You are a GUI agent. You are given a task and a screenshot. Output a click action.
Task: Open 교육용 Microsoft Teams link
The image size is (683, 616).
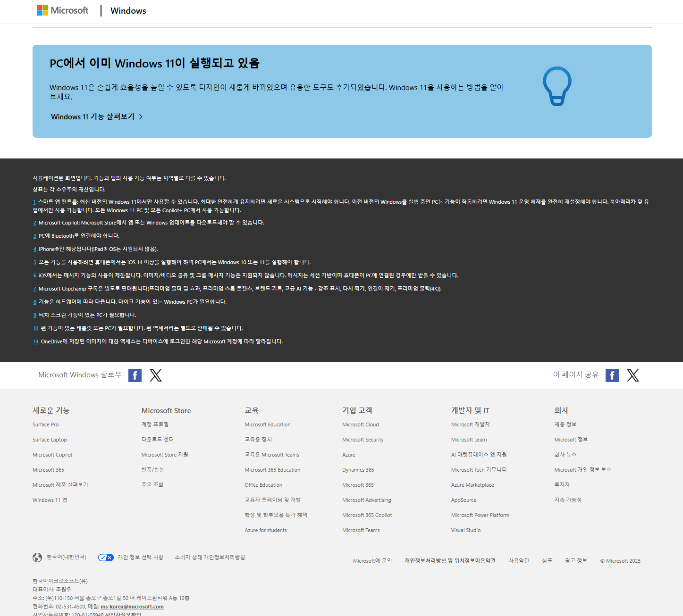272,455
